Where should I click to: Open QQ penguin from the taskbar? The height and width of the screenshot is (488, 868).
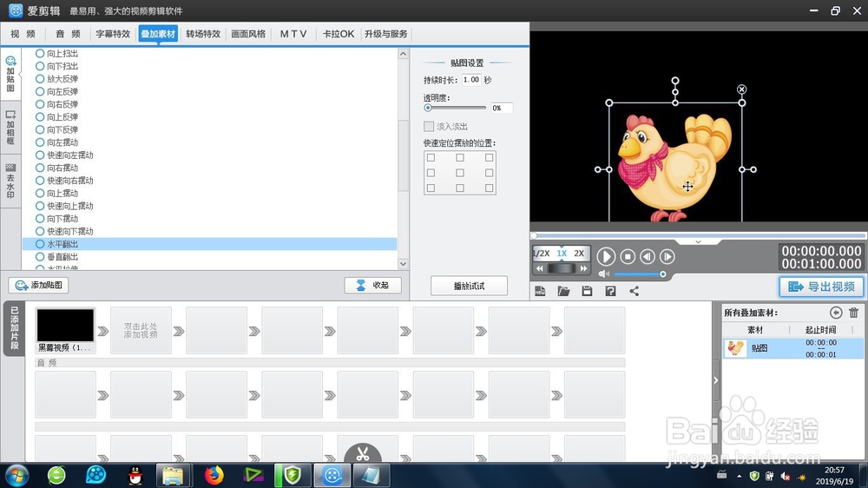[x=135, y=475]
